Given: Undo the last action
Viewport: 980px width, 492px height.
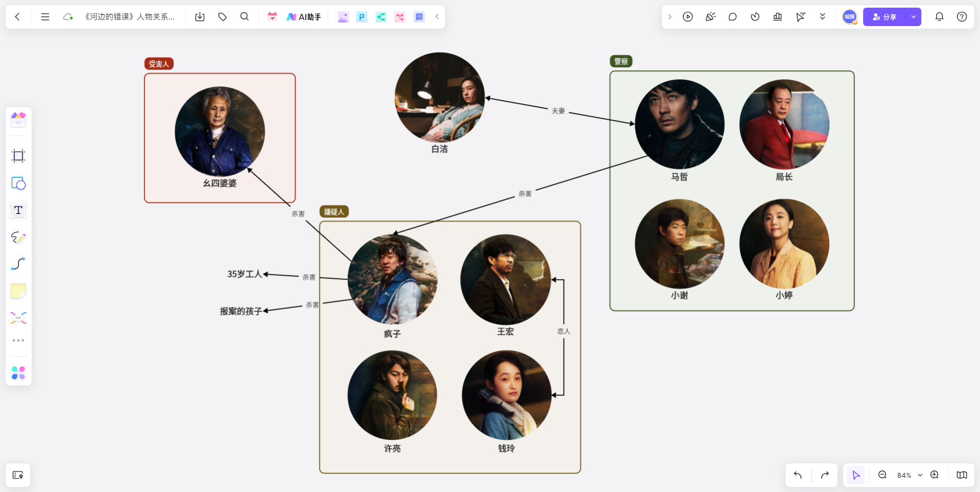Looking at the screenshot, I should [x=798, y=475].
